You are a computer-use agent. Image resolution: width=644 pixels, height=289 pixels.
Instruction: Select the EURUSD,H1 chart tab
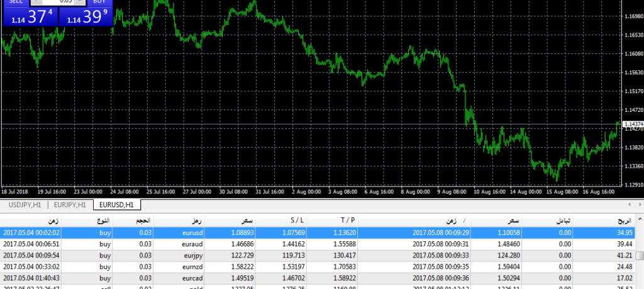[x=116, y=205]
